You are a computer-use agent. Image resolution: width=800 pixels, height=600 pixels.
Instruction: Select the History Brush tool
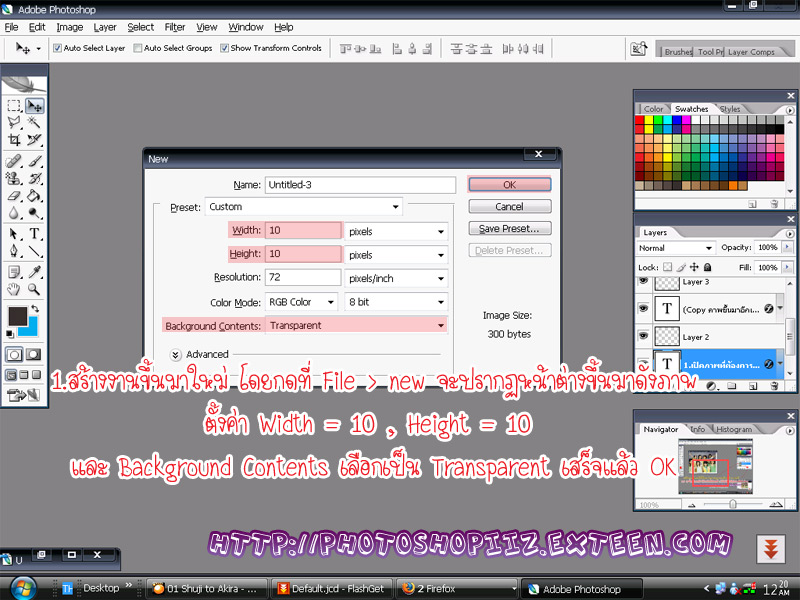pos(34,179)
